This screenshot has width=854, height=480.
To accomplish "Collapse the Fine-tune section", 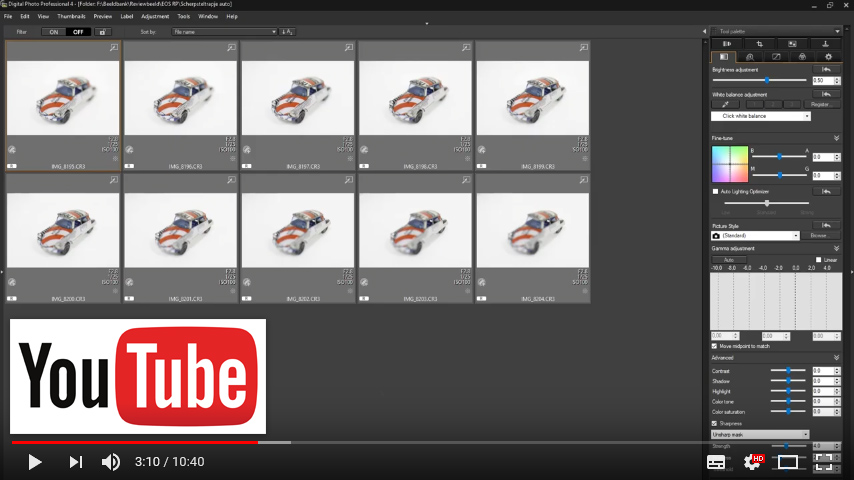I will click(x=837, y=138).
